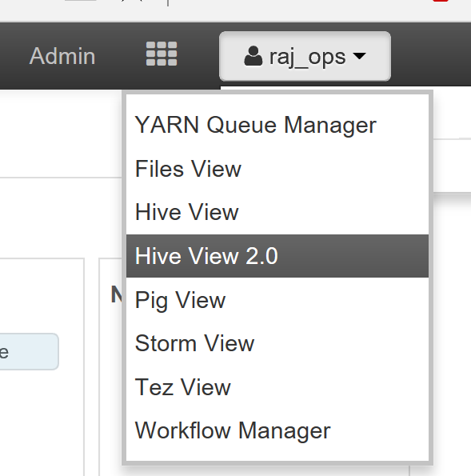This screenshot has height=476, width=471.
Task: Launch the highlighted Hive View 2.0 item
Action: 277,256
